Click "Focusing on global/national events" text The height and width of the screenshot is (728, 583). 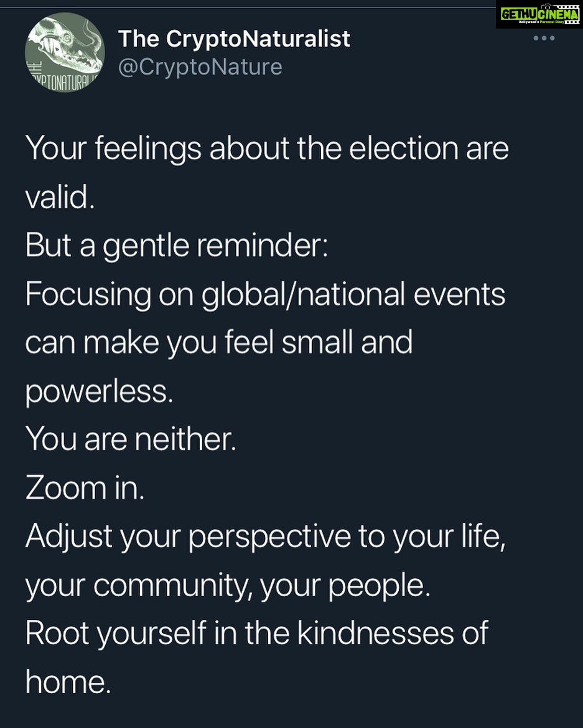pyautogui.click(x=265, y=294)
